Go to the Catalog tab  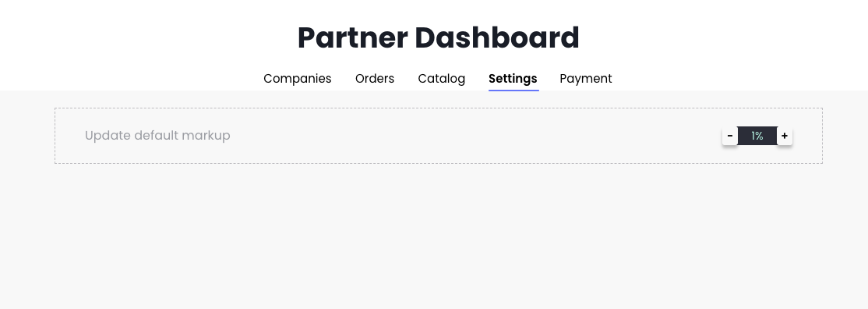coord(441,79)
